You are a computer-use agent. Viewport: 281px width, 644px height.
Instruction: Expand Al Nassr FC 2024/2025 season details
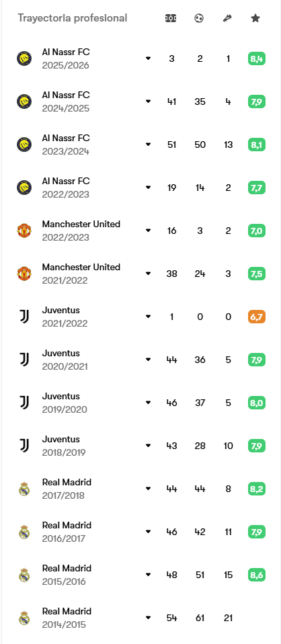(x=149, y=102)
